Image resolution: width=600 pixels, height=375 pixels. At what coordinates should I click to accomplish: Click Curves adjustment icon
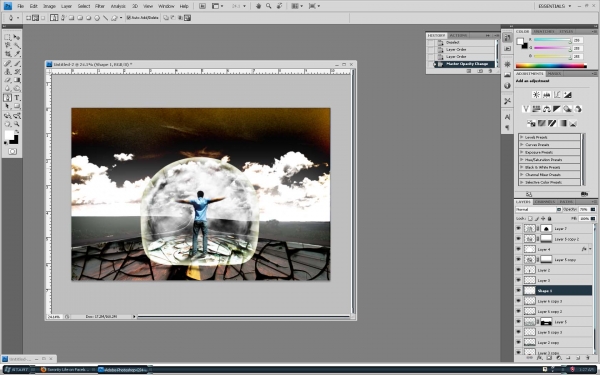[557, 95]
